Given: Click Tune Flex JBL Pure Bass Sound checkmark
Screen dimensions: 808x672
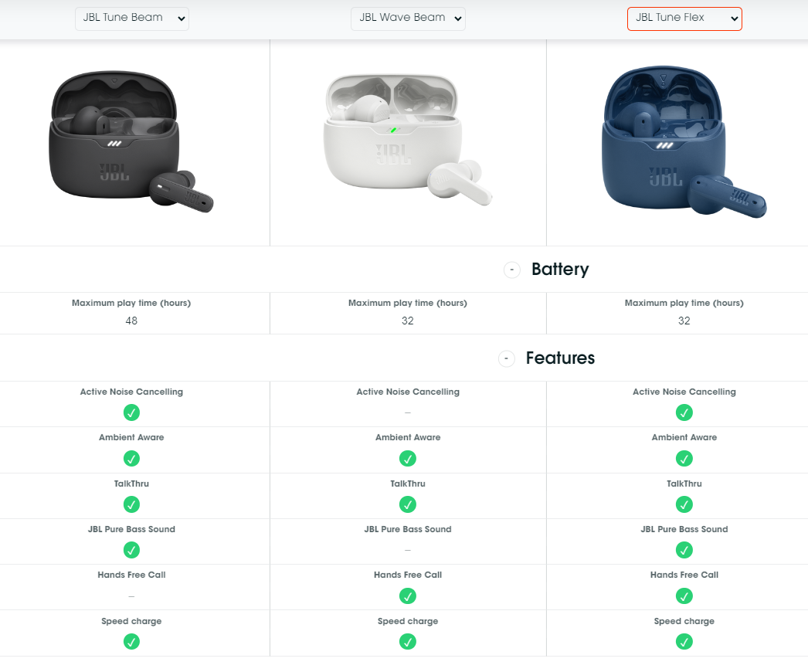Looking at the screenshot, I should coord(684,550).
